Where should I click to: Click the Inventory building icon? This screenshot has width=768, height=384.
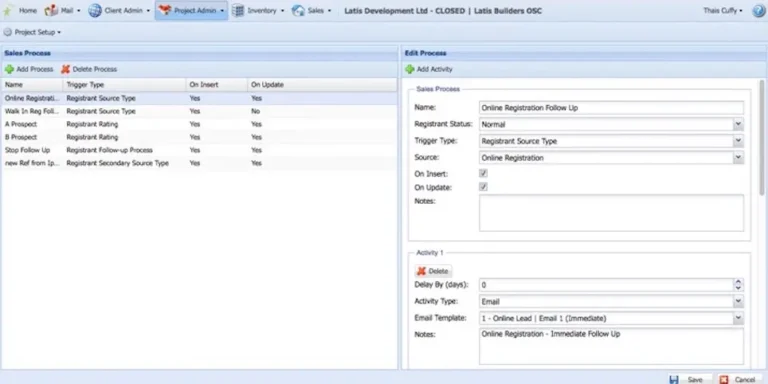tap(238, 10)
